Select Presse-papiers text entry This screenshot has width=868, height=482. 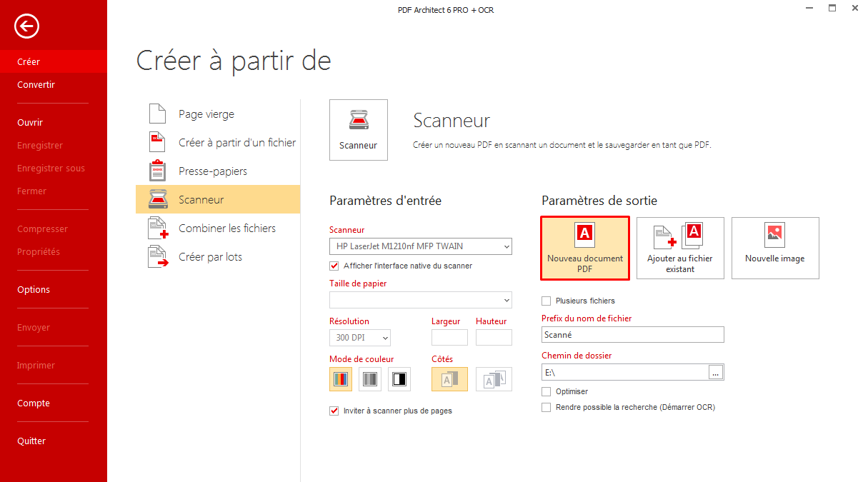[213, 171]
